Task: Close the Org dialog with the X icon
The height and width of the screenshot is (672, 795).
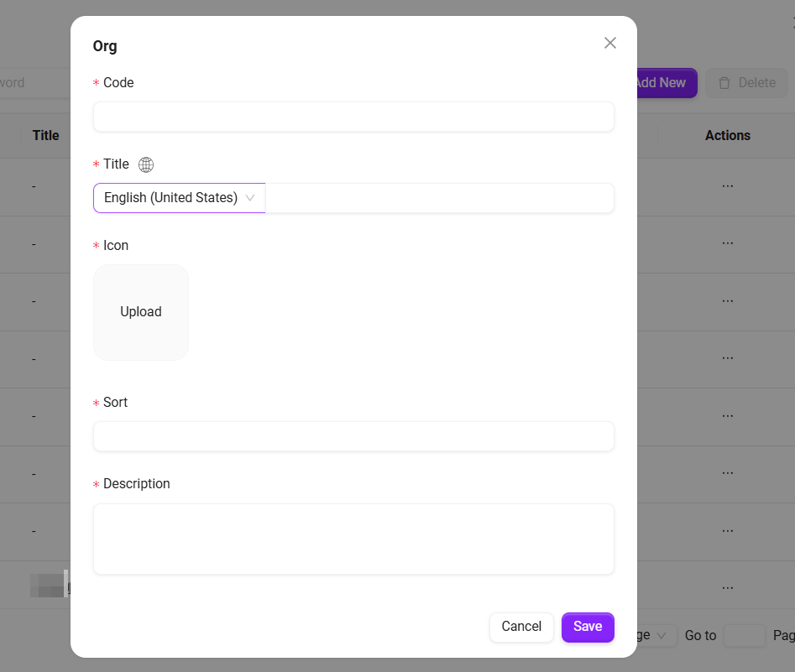Action: [610, 43]
